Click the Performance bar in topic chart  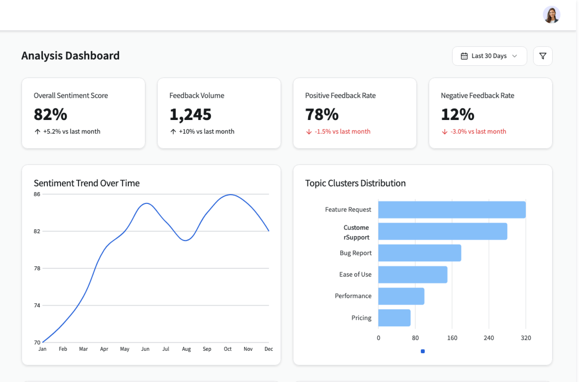[x=401, y=296]
